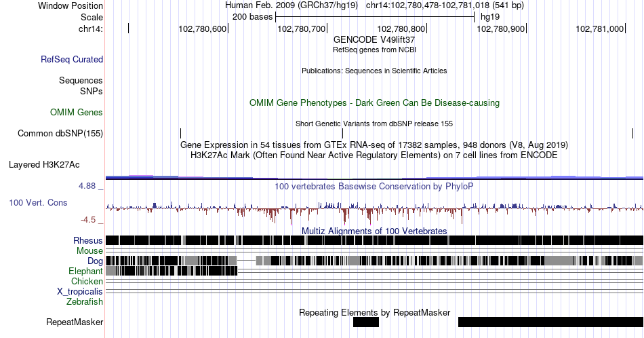
Task: Click the Common dbSNP(155) track label
Action: point(60,133)
